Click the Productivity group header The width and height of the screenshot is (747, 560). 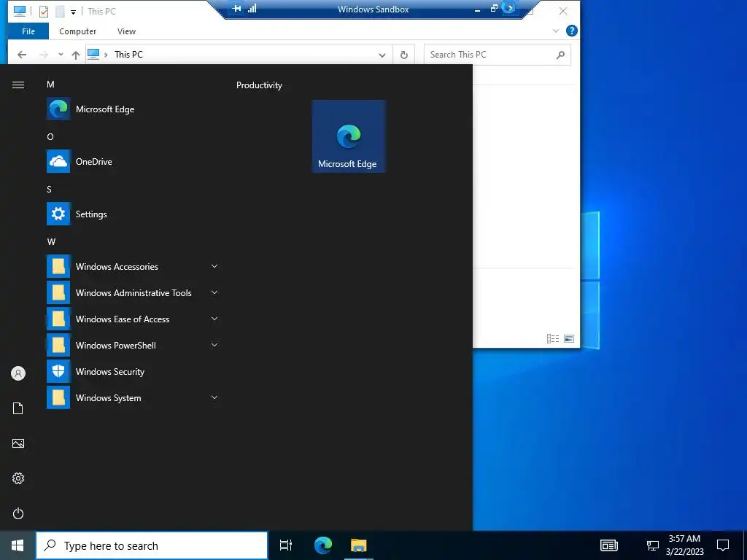[x=259, y=85]
